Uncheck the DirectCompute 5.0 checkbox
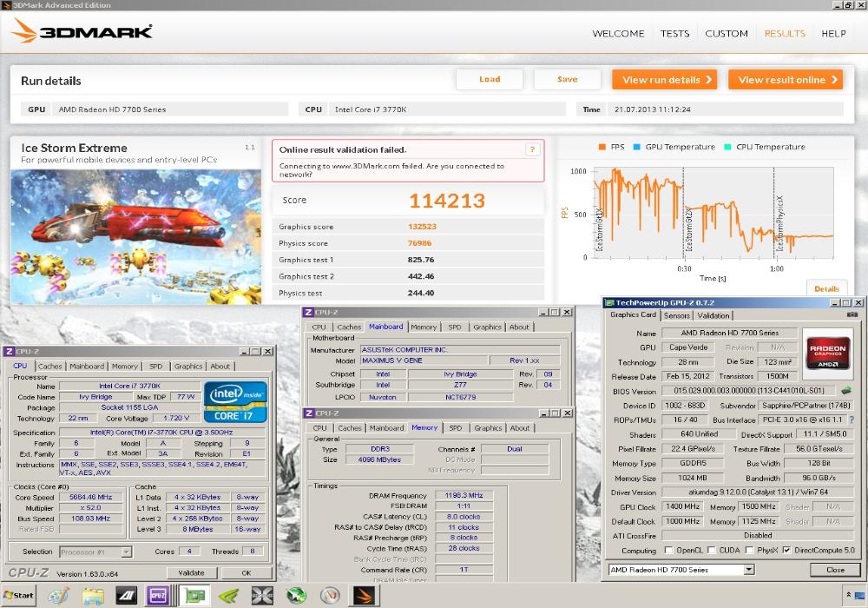This screenshot has width=868, height=608. pos(786,550)
